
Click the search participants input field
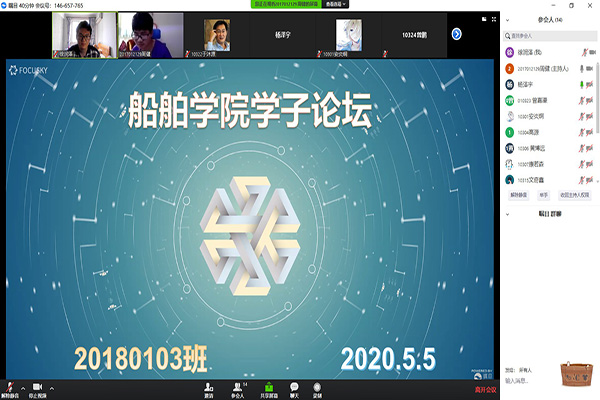[x=551, y=34]
